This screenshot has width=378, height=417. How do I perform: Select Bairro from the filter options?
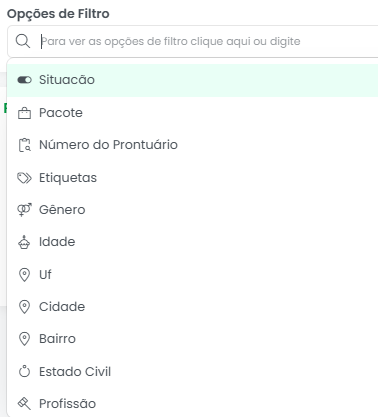click(193, 339)
